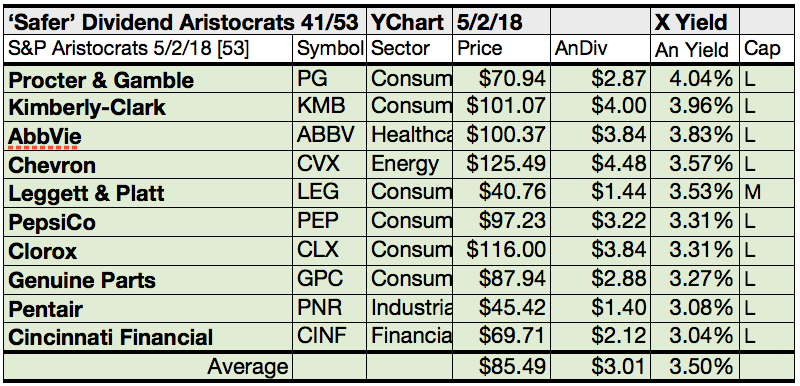This screenshot has width=800, height=386.
Task: Select the AbbVie company cell
Action: tap(148, 136)
